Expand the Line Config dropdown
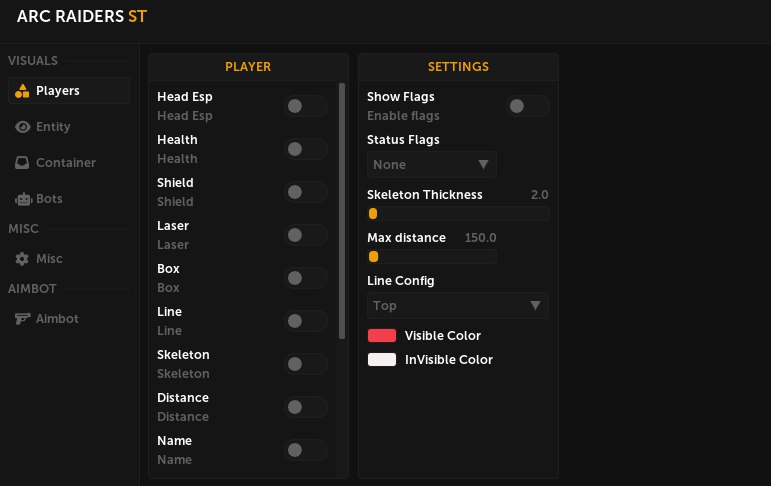771x486 pixels. [457, 306]
